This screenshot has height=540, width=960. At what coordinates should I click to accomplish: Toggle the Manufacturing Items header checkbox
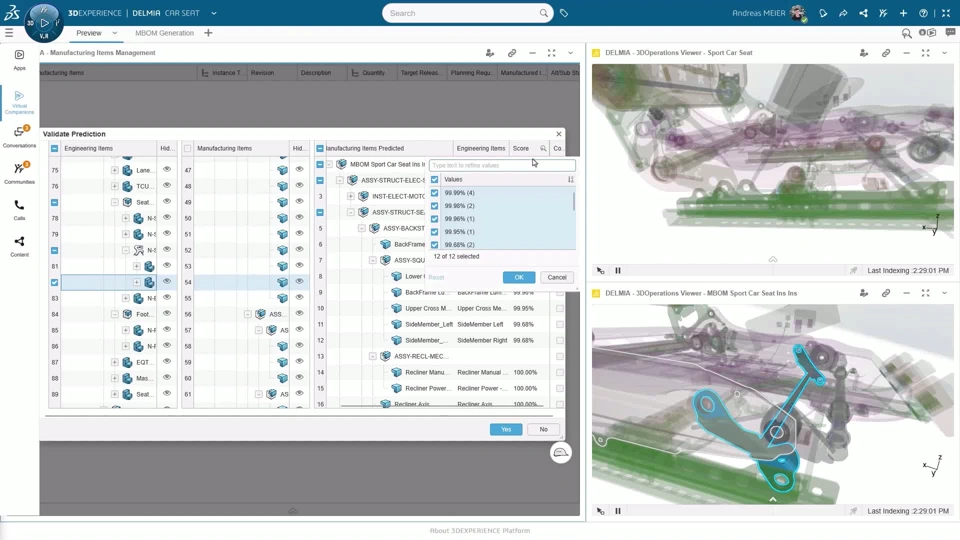(x=187, y=148)
